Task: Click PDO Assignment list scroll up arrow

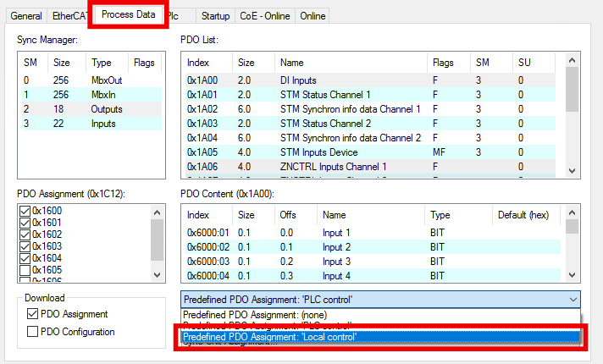Action: 157,212
